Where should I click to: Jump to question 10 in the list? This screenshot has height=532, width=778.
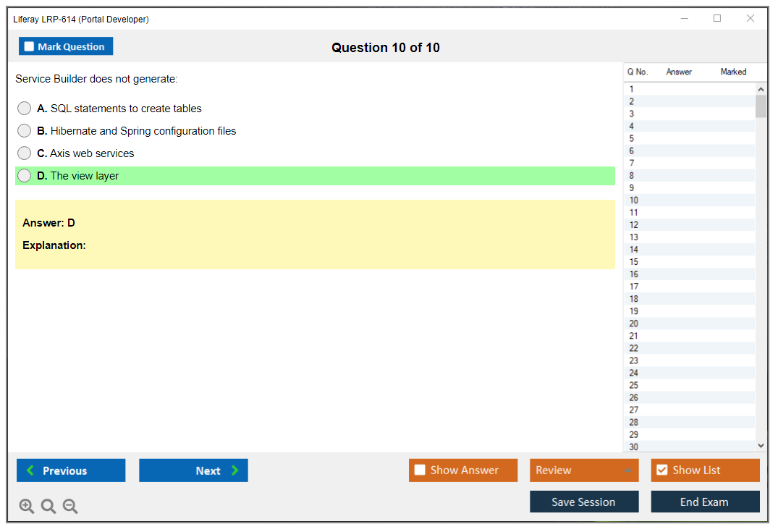(x=634, y=200)
